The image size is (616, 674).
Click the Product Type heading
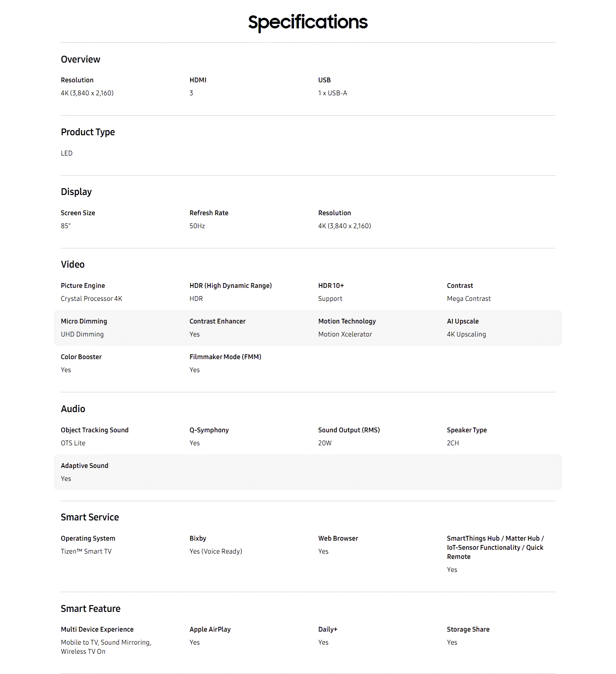pyautogui.click(x=88, y=132)
